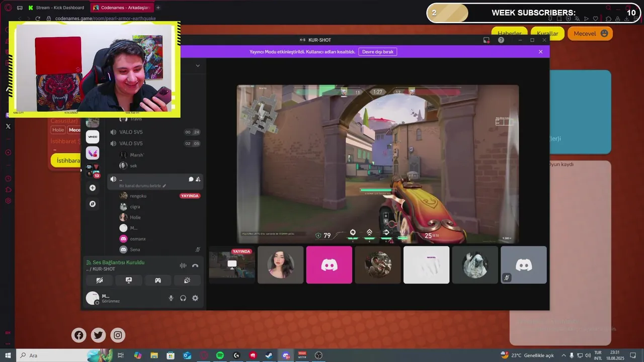The image size is (644, 362).
Task: Open Discord from the taskbar
Action: [286, 355]
